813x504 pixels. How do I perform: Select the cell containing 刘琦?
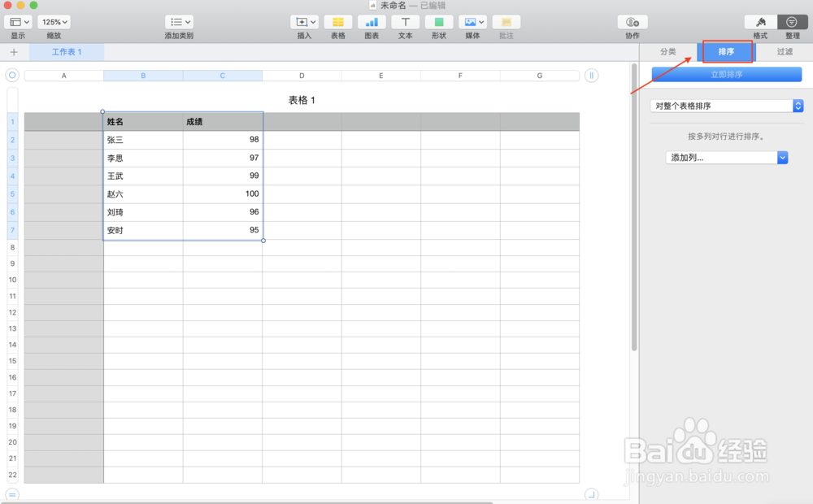pos(143,213)
